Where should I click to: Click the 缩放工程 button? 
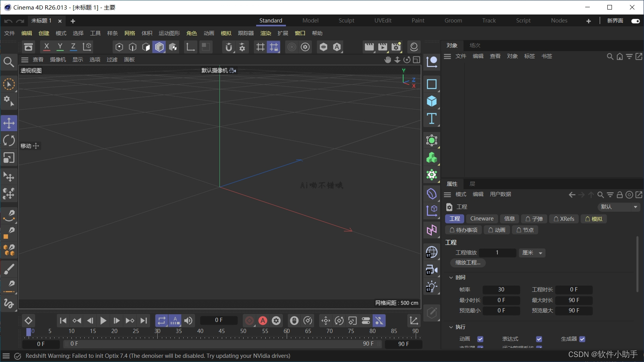tap(468, 262)
